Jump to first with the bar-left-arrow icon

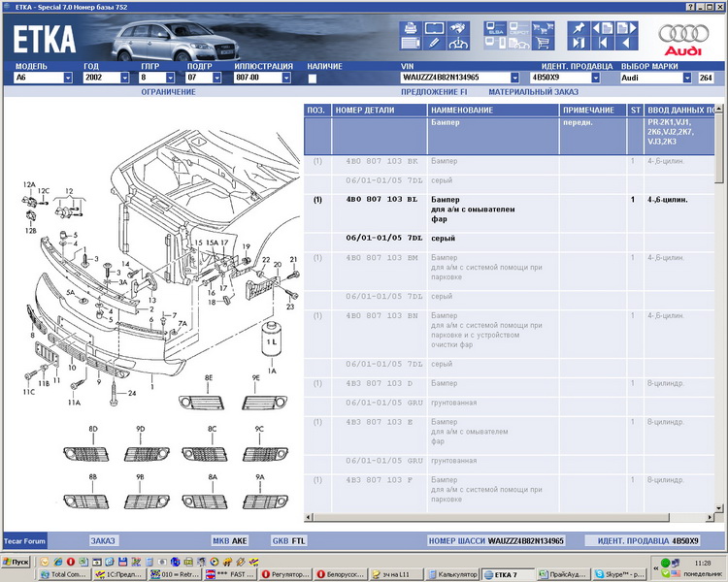pyautogui.click(x=603, y=43)
